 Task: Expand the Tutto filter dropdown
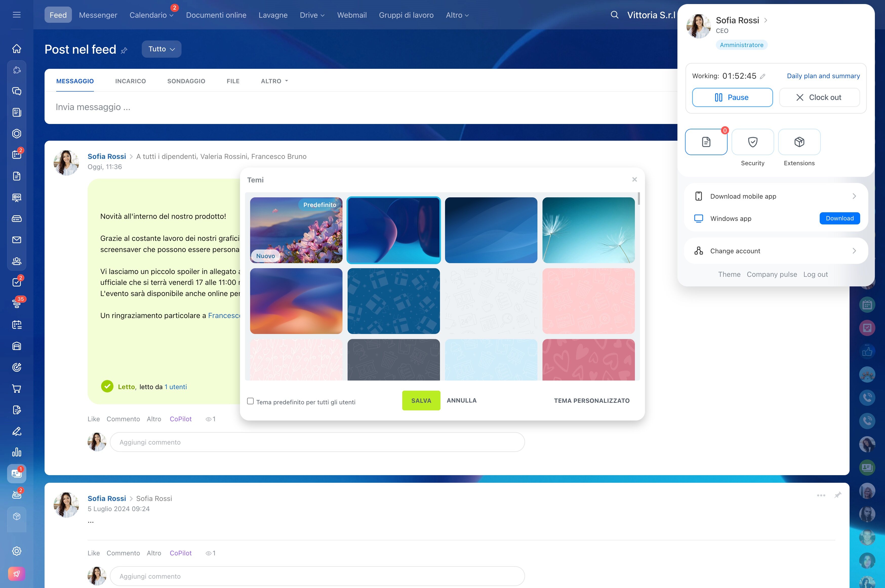pos(161,49)
